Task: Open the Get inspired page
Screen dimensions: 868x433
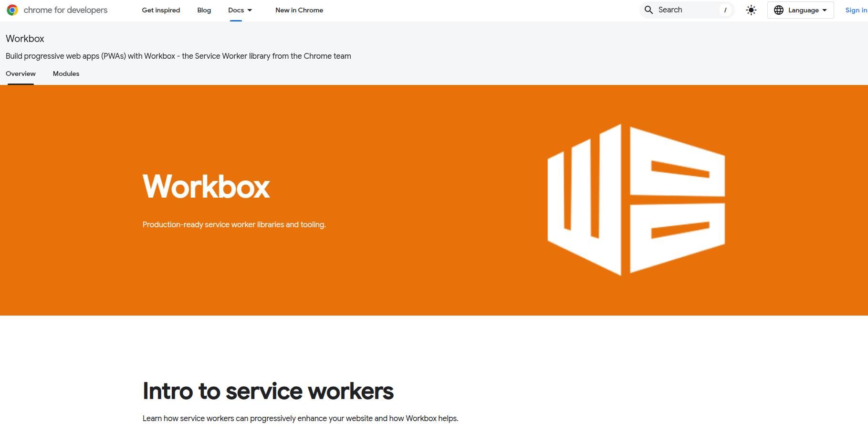Action: [161, 10]
